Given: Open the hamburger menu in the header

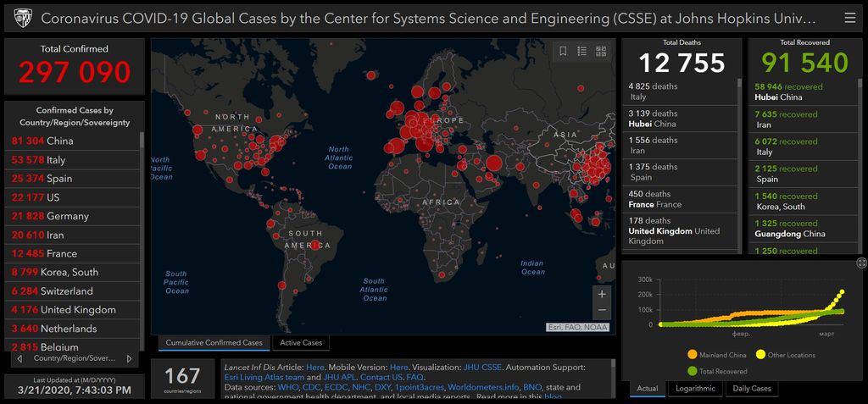Looking at the screenshot, I should pyautogui.click(x=849, y=18).
